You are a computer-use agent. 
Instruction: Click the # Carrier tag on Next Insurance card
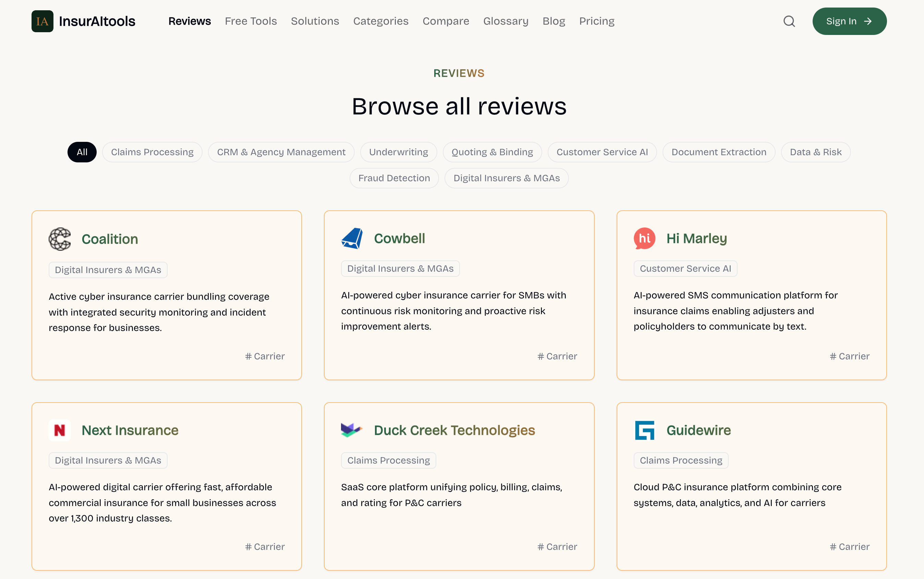point(265,546)
